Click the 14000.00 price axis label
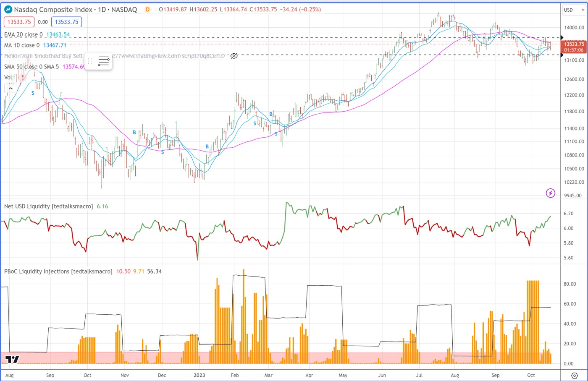 pos(574,28)
